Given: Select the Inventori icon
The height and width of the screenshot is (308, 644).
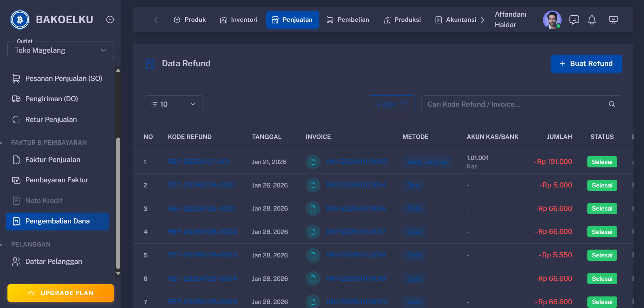Looking at the screenshot, I should [223, 20].
